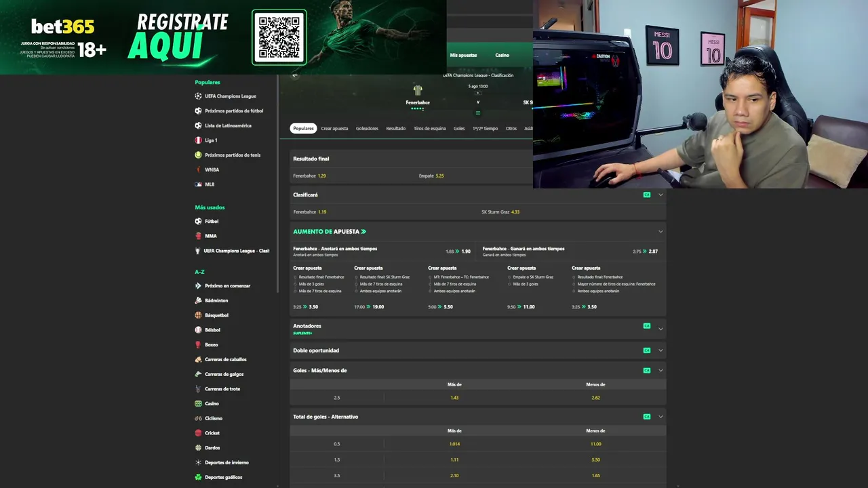Click the Carreras de trote icon
Viewport: 868px width, 488px height.
[x=198, y=389]
